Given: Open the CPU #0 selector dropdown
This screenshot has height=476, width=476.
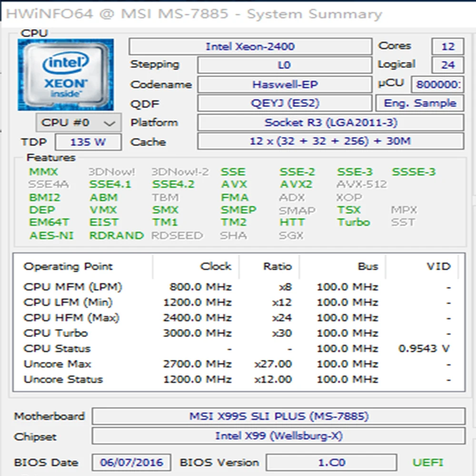Looking at the screenshot, I should [x=79, y=122].
